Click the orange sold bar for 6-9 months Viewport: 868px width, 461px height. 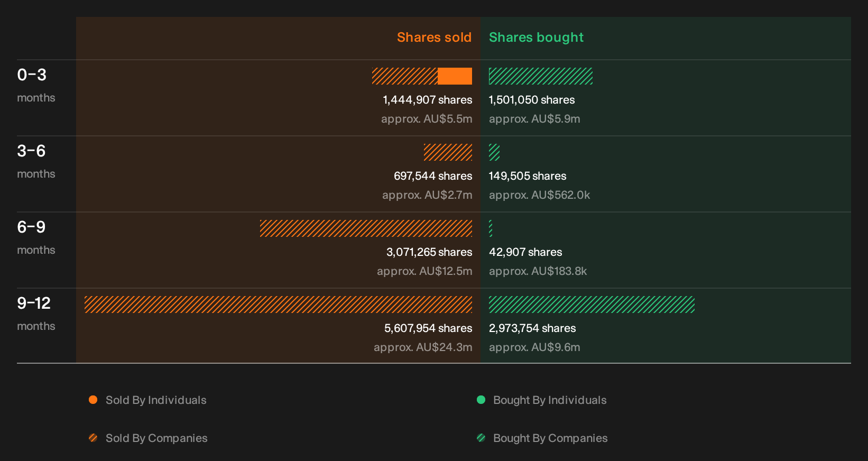click(x=366, y=228)
